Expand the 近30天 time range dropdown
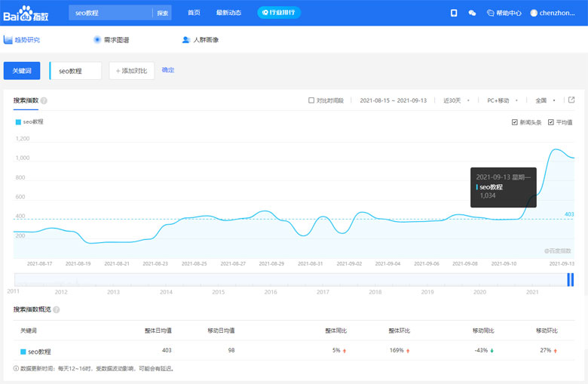 [x=456, y=100]
